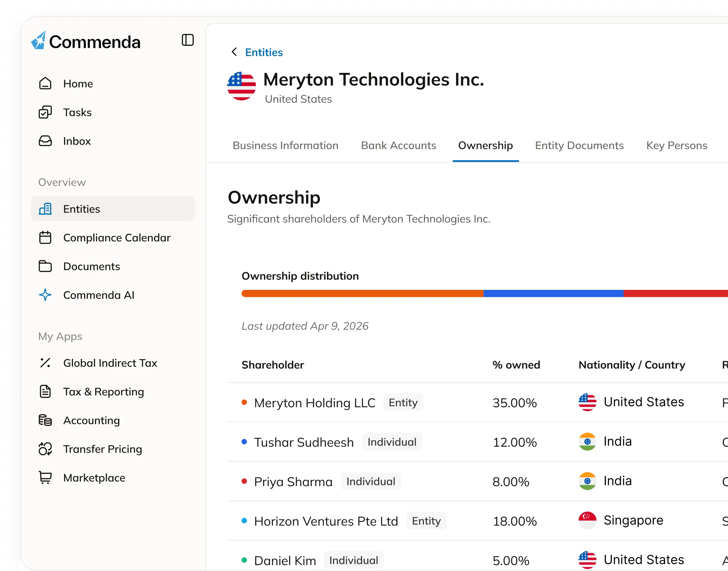Open Tasks in the sidebar
728x571 pixels.
(113, 112)
